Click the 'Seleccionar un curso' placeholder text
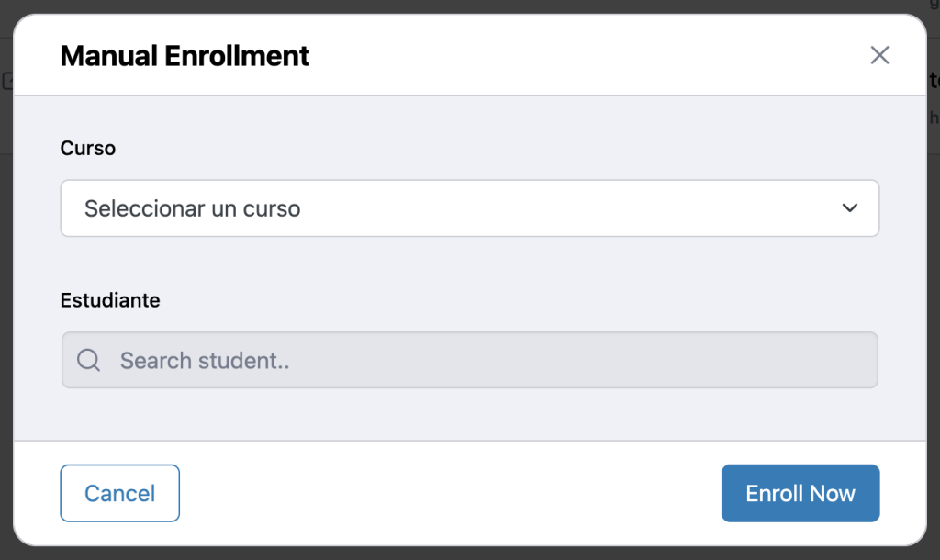Screen dimensions: 940x560 [x=193, y=208]
